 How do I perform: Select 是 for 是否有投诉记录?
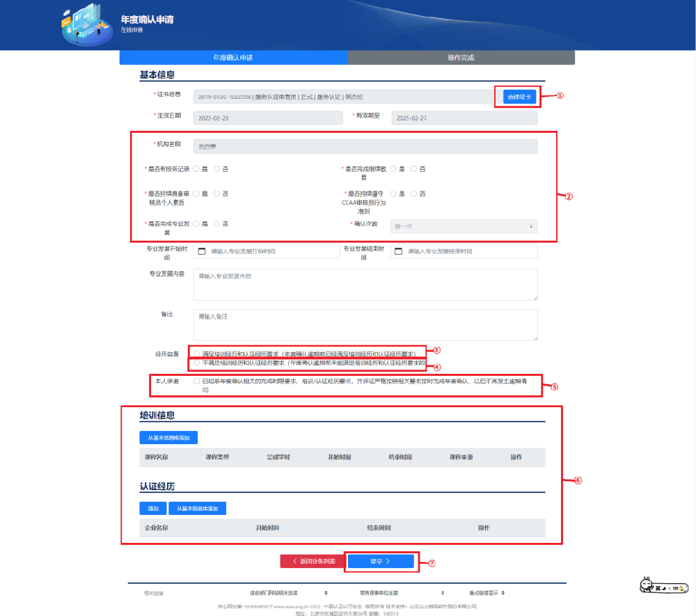tap(197, 168)
